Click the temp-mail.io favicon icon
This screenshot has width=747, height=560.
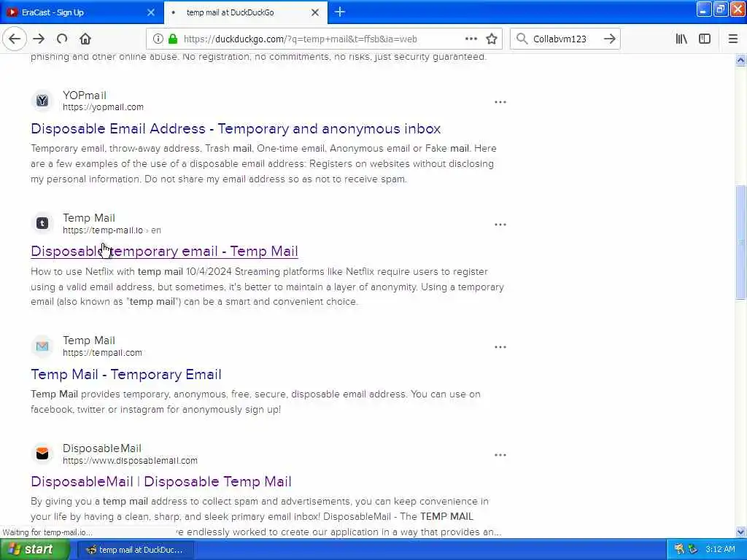[x=42, y=223]
